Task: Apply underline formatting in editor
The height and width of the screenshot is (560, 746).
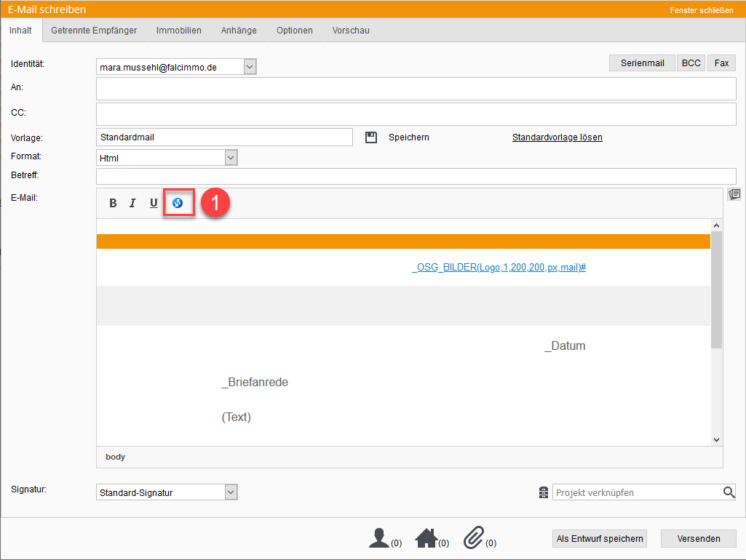Action: point(154,204)
